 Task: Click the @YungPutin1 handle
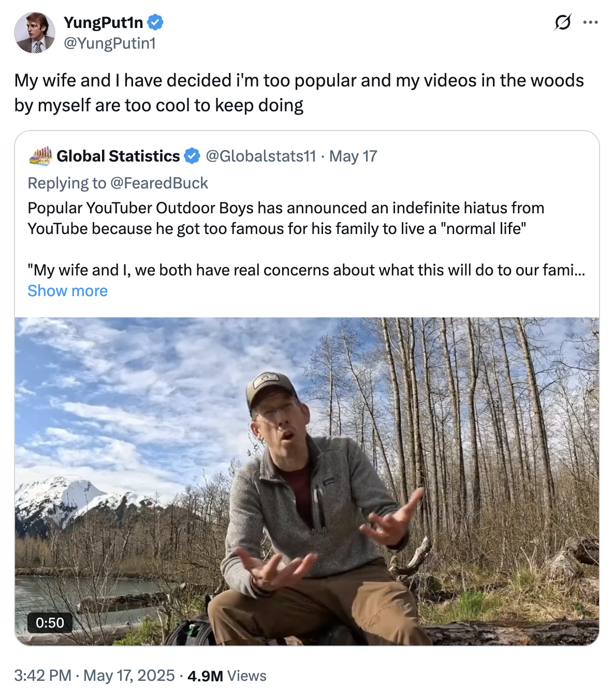(110, 43)
